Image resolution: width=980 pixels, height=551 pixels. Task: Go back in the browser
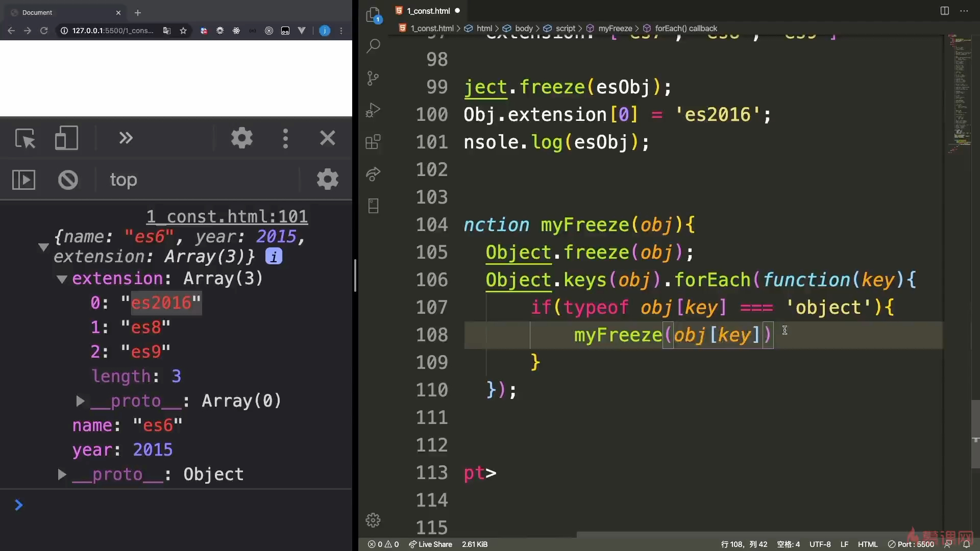tap(11, 31)
